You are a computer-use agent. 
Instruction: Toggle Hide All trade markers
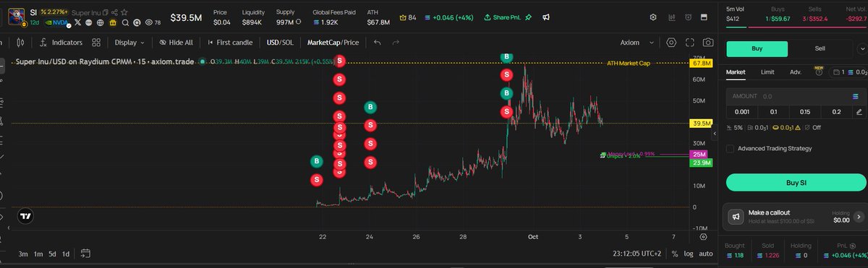(176, 43)
